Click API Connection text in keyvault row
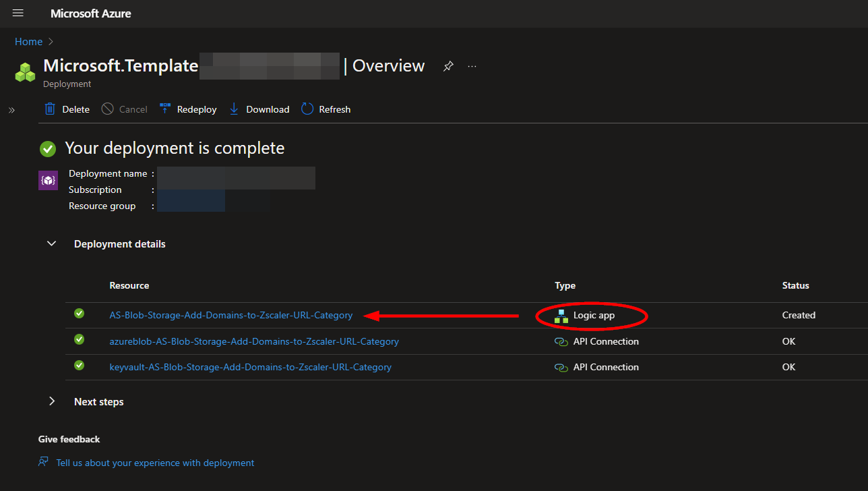 [606, 367]
